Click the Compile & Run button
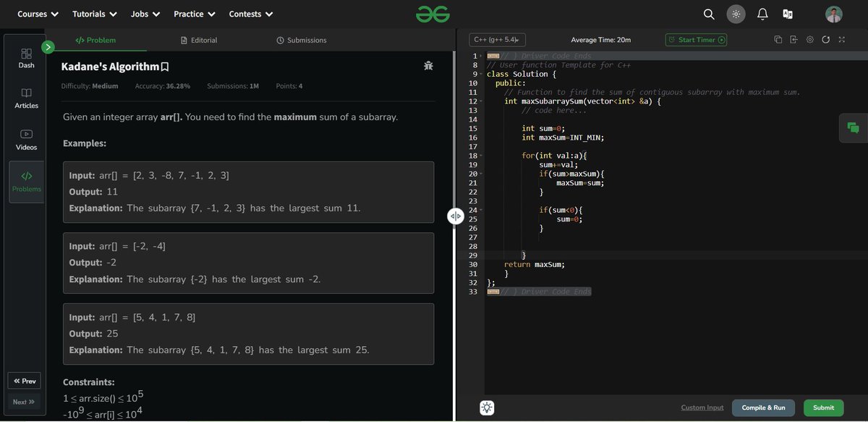The image size is (868, 422). click(x=763, y=408)
